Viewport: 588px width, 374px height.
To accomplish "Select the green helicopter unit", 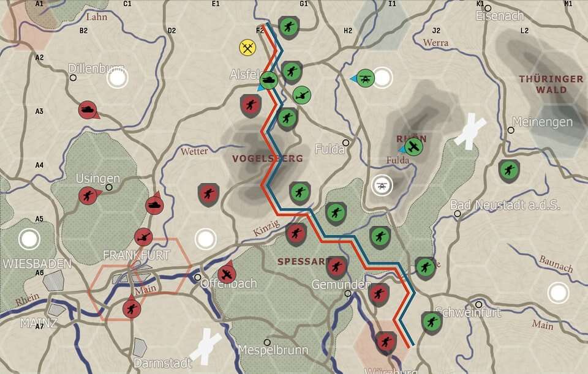I will 366,78.
